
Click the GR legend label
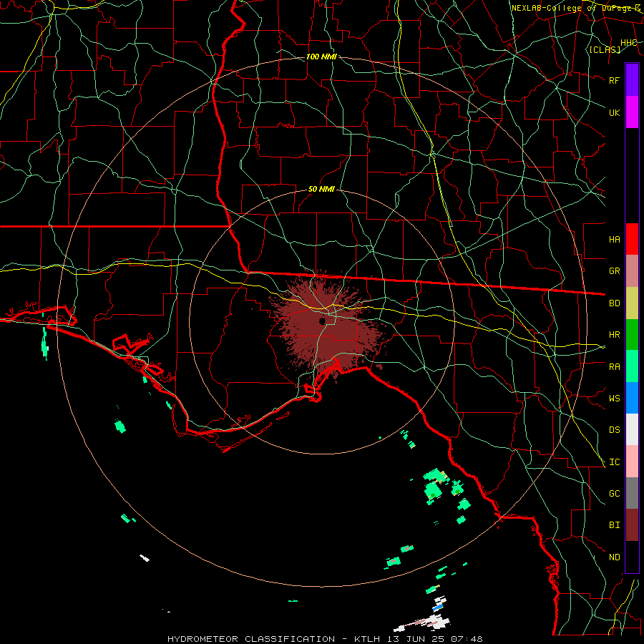(x=614, y=271)
